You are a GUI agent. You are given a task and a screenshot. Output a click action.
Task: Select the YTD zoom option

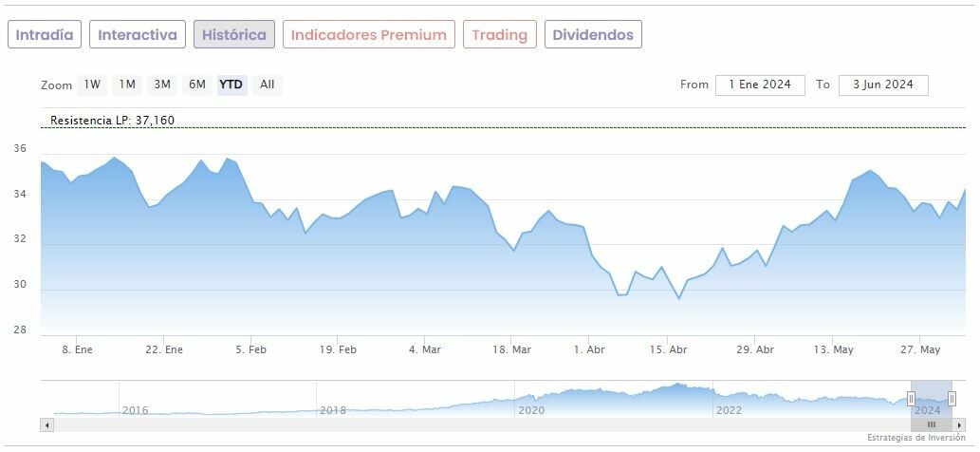(x=231, y=85)
